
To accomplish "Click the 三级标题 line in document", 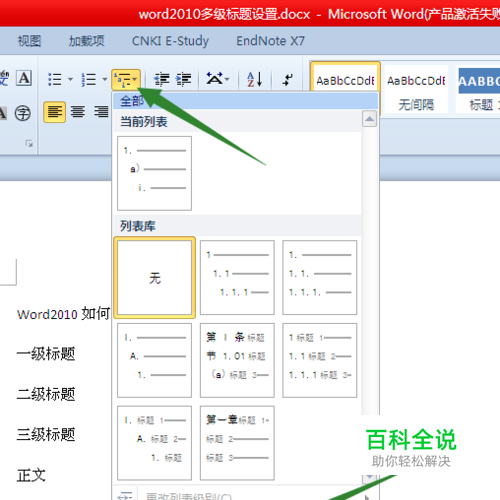I will pos(46,434).
